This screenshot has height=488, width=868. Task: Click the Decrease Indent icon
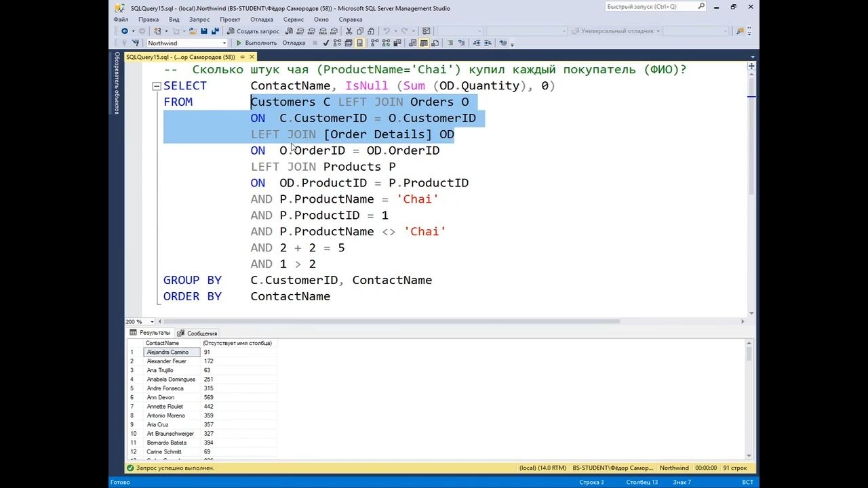tap(477, 43)
